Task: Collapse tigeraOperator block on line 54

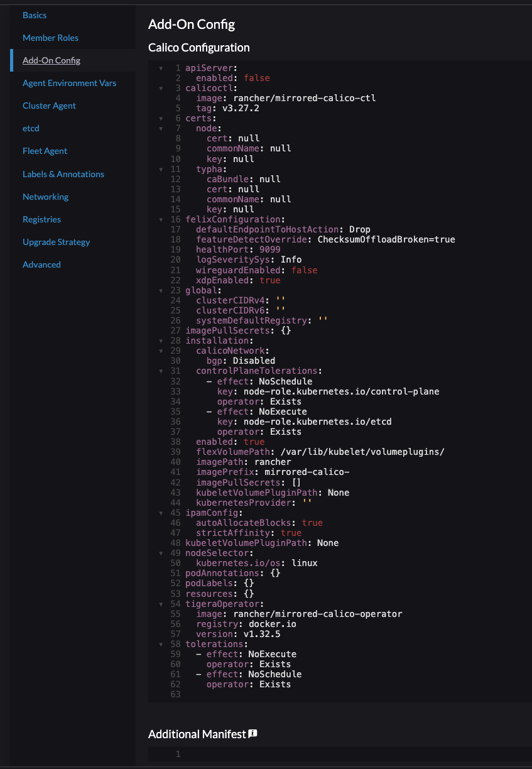Action: 161,604
